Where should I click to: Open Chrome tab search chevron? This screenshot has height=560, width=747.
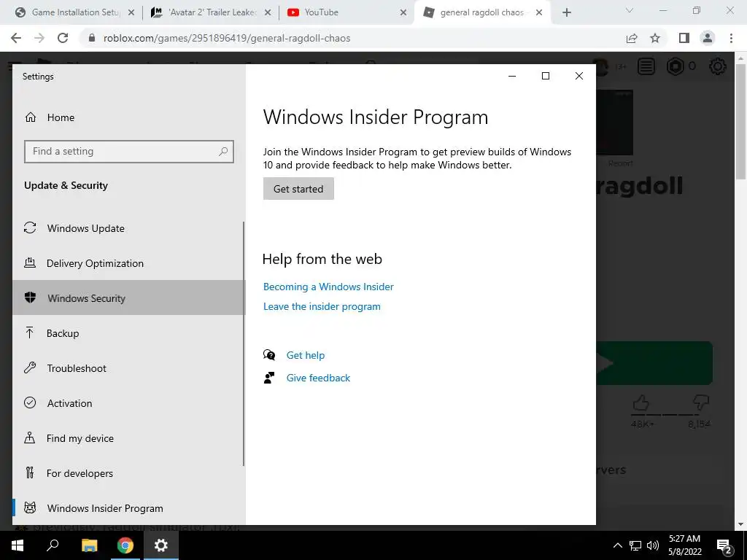[630, 10]
